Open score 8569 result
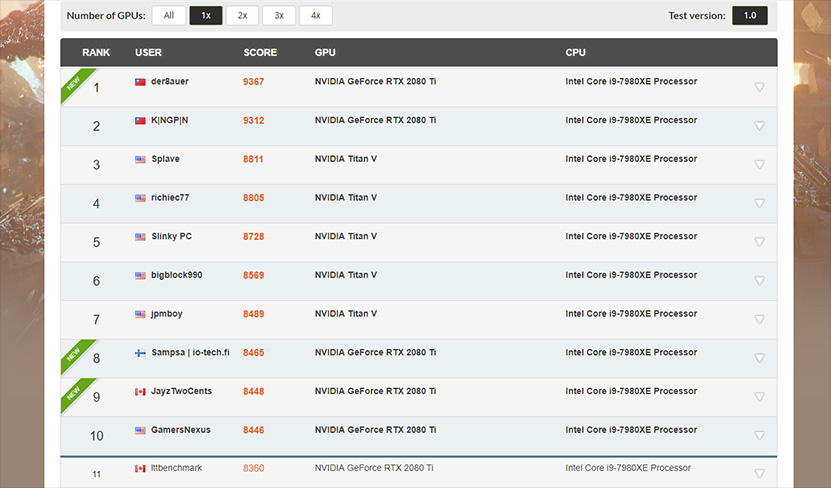This screenshot has width=831, height=488. click(253, 275)
